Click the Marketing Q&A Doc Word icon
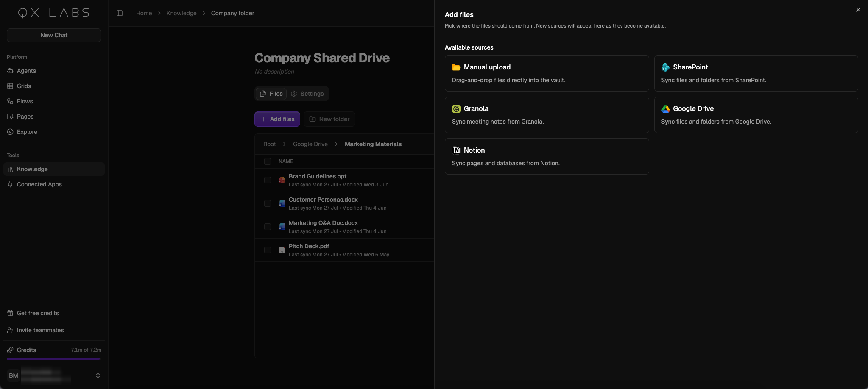This screenshot has width=868, height=389. click(282, 227)
